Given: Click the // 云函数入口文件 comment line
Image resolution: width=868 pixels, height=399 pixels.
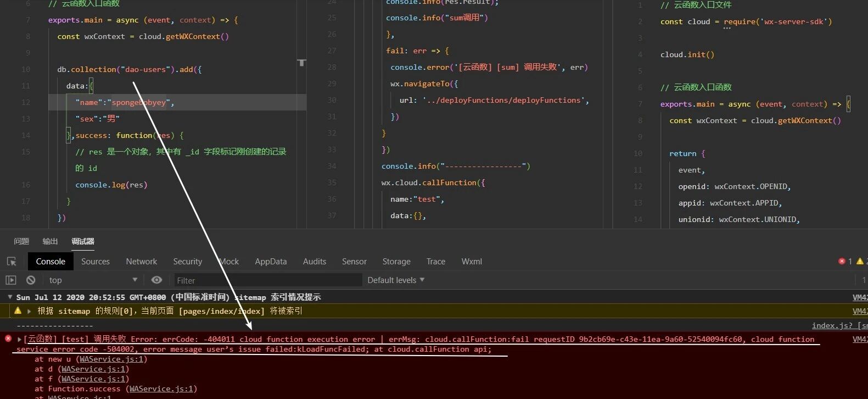Looking at the screenshot, I should [696, 5].
